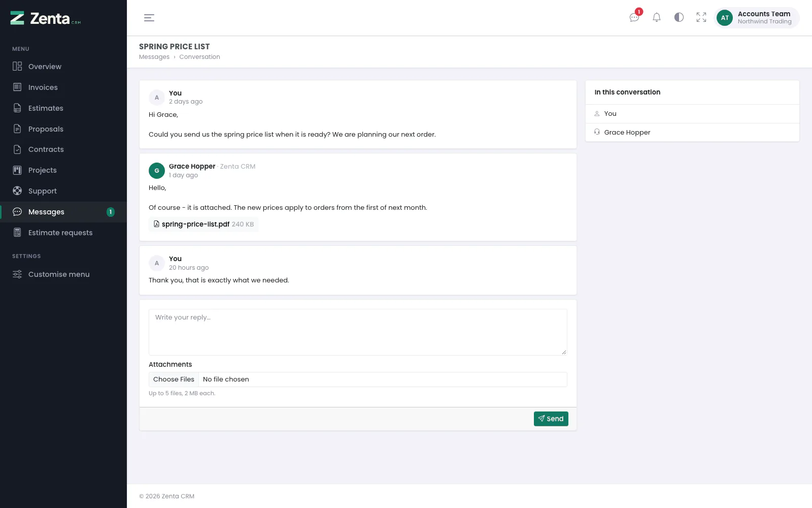Open Messages from the sidebar
The height and width of the screenshot is (508, 812).
pos(63,212)
